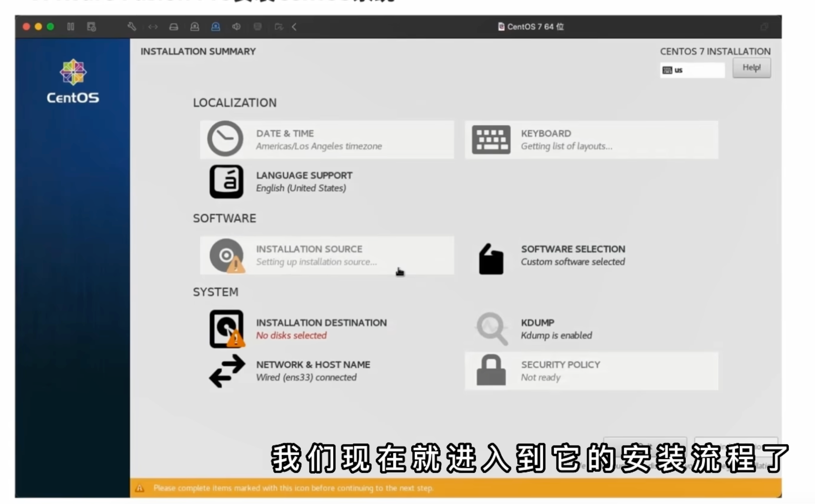Click the 'English (United States)' language text
The width and height of the screenshot is (815, 504).
pyautogui.click(x=301, y=188)
